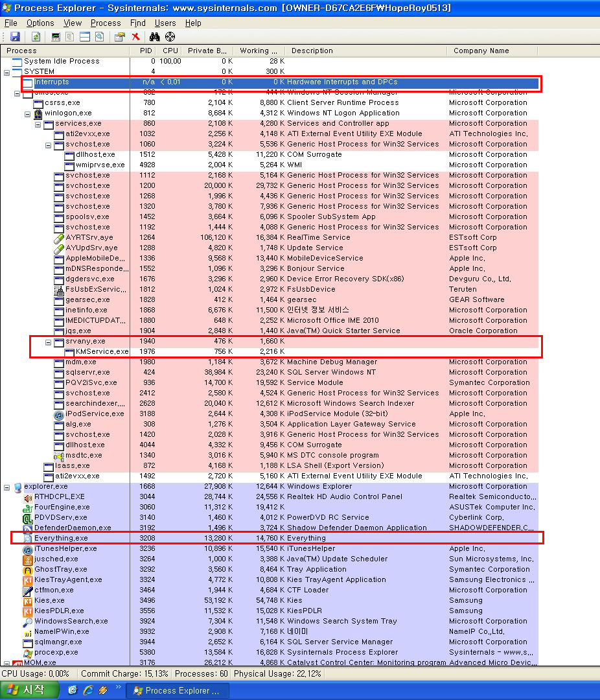
Task: Click the Show Desktop quick launch icon
Action: tap(73, 690)
